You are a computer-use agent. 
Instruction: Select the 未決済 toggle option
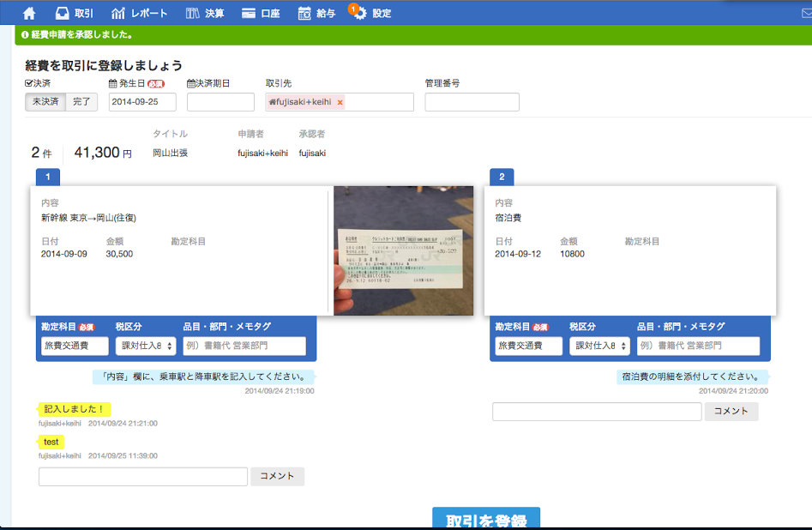(45, 102)
